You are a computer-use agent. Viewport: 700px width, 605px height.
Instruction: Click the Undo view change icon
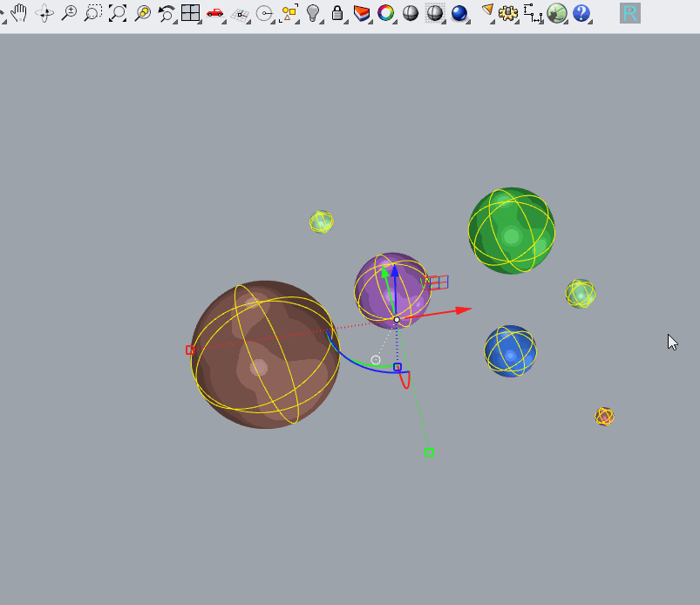(166, 13)
